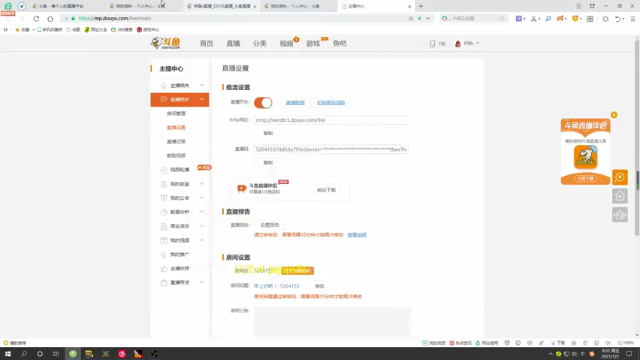Click the orange play floating side button
Image resolution: width=640 pixels, height=360 pixels.
tap(620, 177)
